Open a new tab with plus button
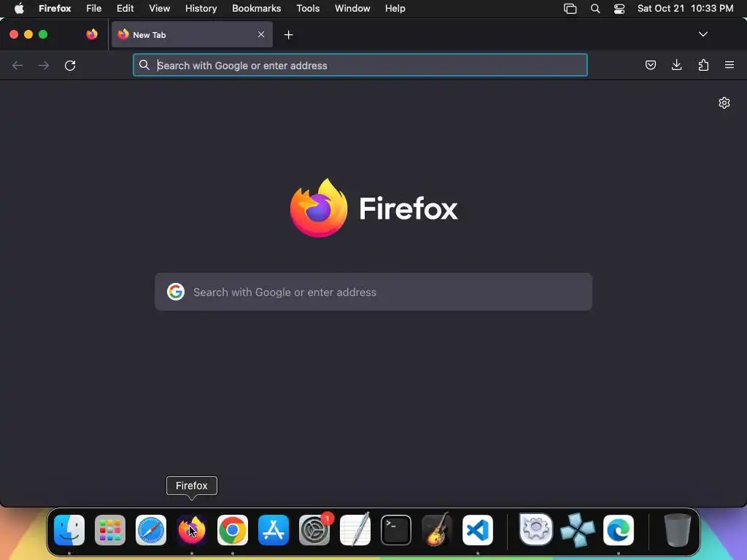Viewport: 747px width, 560px height. pyautogui.click(x=288, y=35)
